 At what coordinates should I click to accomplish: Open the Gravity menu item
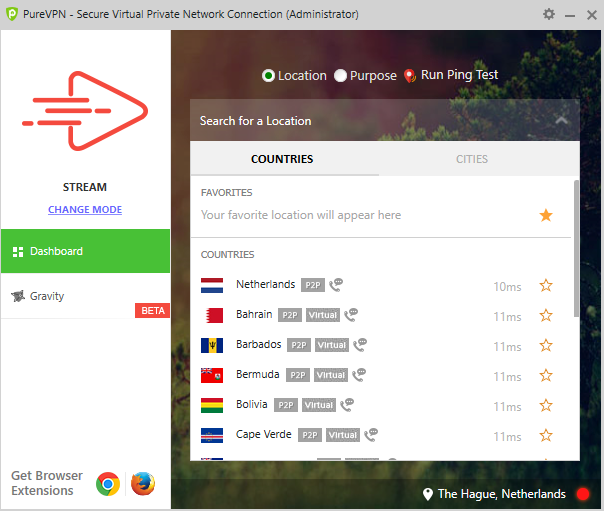tap(86, 296)
